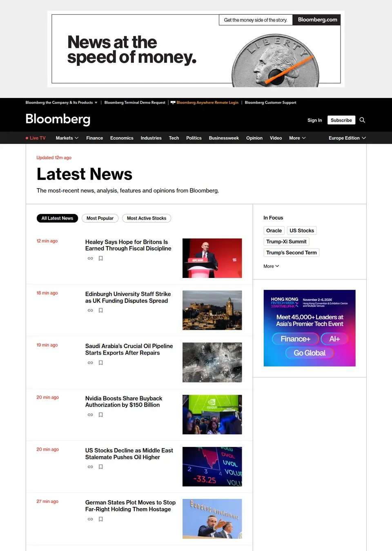Open headline Saudi Arabia's Crucial Oil Pipeline

pyautogui.click(x=129, y=349)
